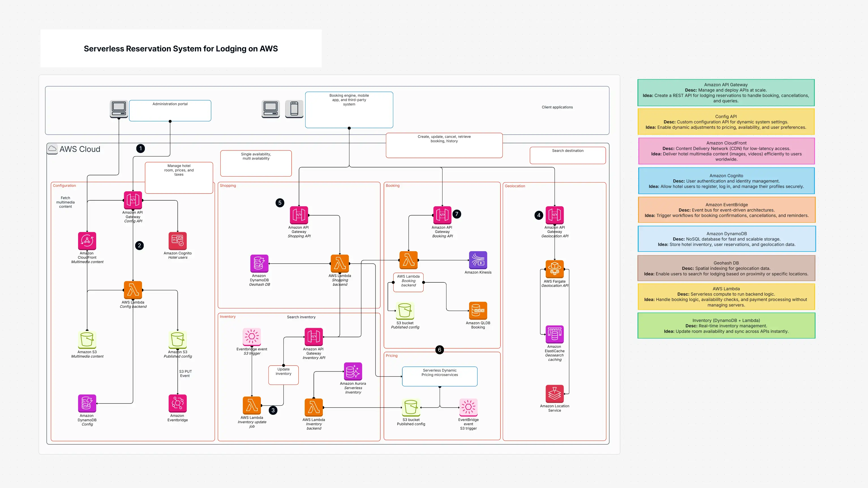Image resolution: width=868 pixels, height=488 pixels.
Task: Click the Amazon Eventbridge icon in Configuration
Action: pyautogui.click(x=178, y=403)
